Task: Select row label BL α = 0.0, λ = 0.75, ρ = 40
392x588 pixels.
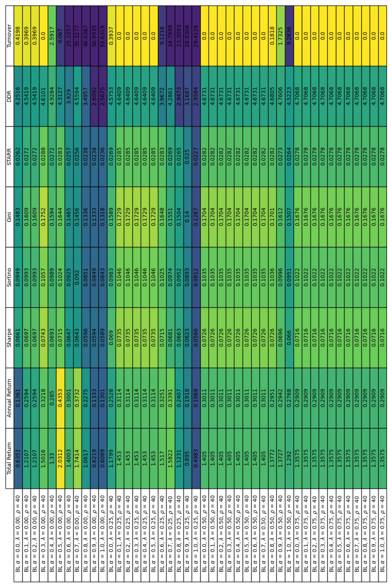Action: point(298,535)
